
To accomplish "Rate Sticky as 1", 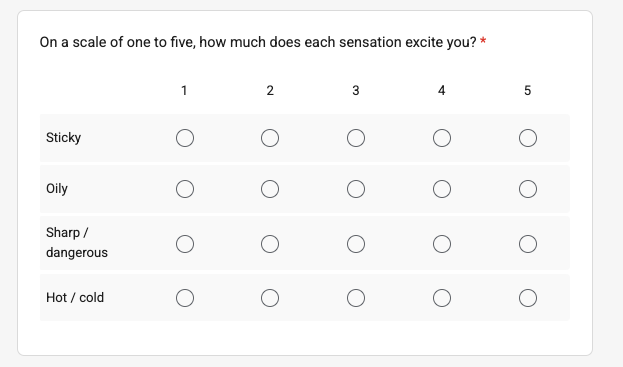I will point(185,138).
